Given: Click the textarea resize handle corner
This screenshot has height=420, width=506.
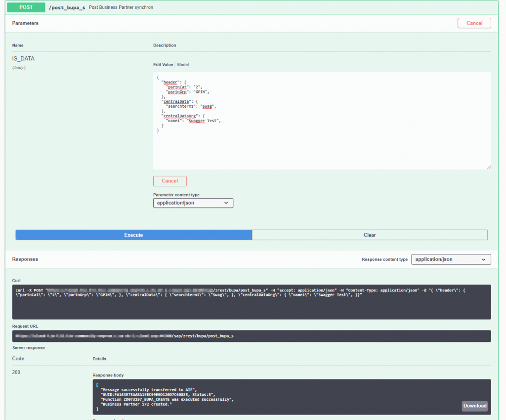Looking at the screenshot, I should click(x=489, y=167).
